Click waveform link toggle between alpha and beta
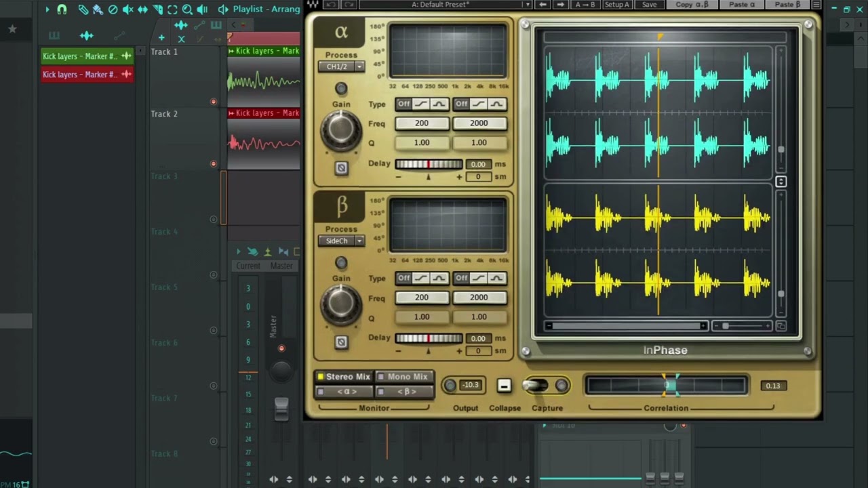The height and width of the screenshot is (488, 868). (781, 182)
